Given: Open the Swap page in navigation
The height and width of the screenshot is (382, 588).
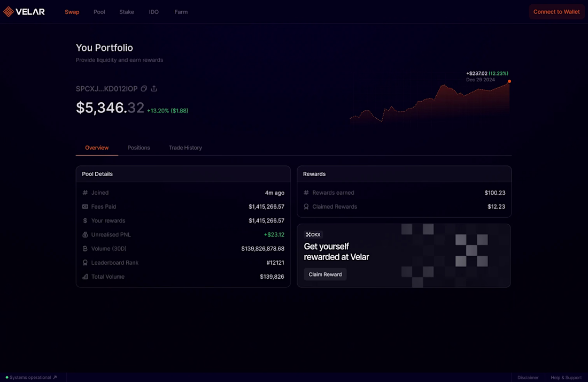Looking at the screenshot, I should point(72,12).
